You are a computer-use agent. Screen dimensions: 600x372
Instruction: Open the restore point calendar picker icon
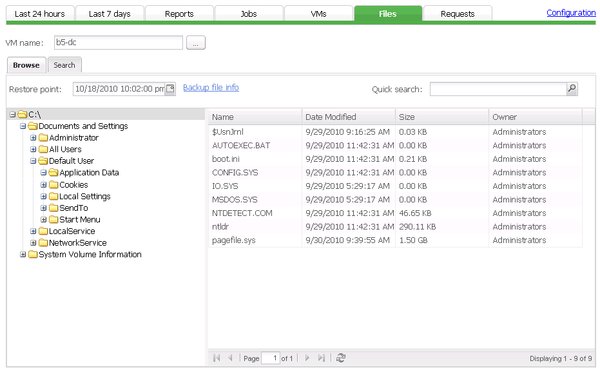click(x=170, y=89)
